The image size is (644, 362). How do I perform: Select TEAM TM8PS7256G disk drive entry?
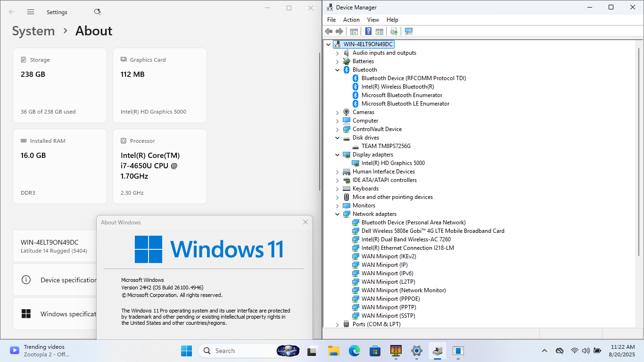386,146
